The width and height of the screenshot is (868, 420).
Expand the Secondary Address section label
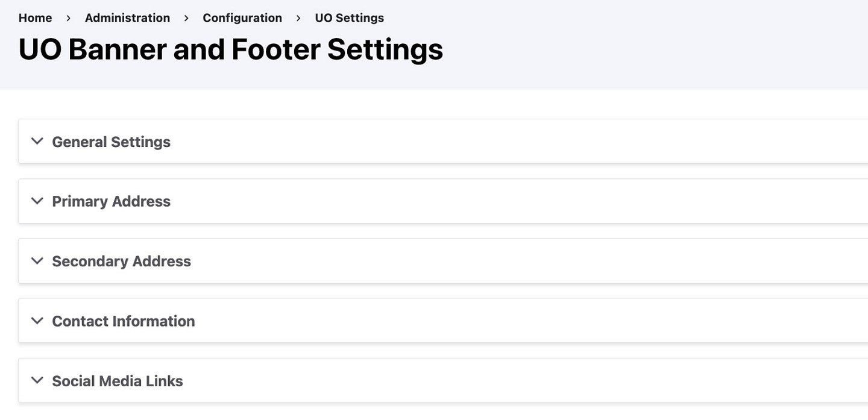pos(121,261)
